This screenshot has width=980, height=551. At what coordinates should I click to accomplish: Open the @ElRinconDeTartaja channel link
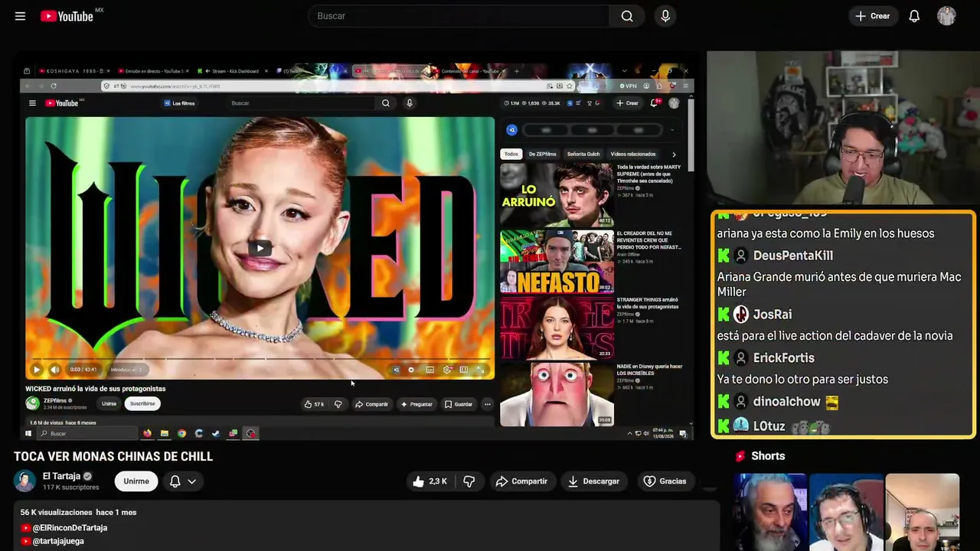click(x=70, y=528)
